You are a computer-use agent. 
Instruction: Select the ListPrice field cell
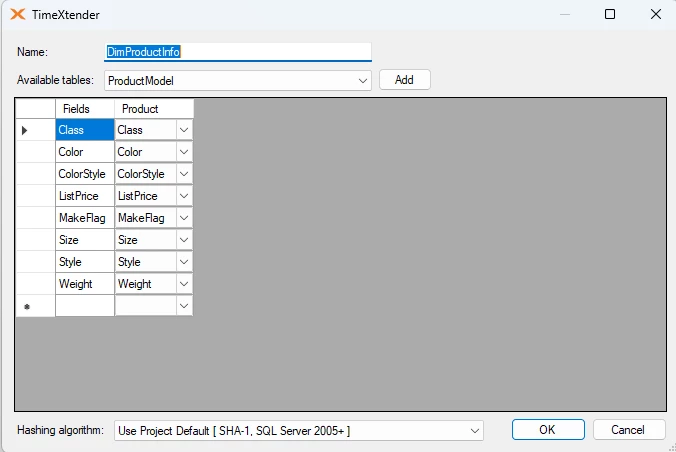pos(85,196)
